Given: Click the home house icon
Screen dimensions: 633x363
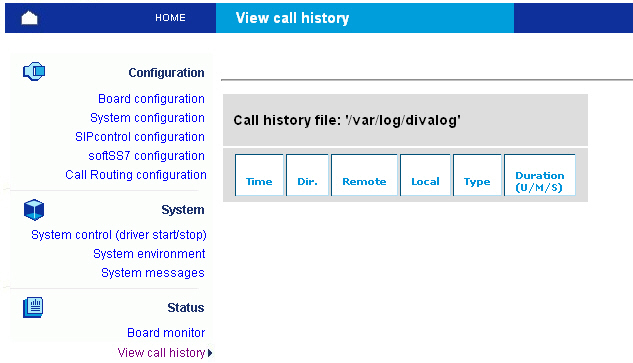Looking at the screenshot, I should 29,18.
